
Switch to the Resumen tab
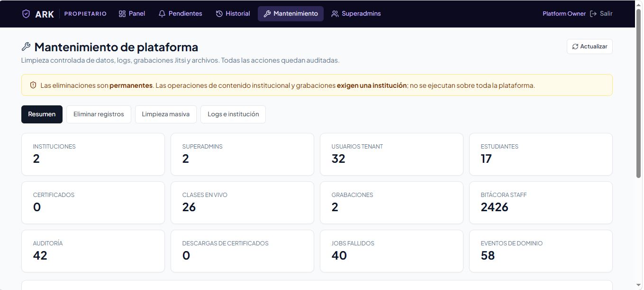(42, 114)
